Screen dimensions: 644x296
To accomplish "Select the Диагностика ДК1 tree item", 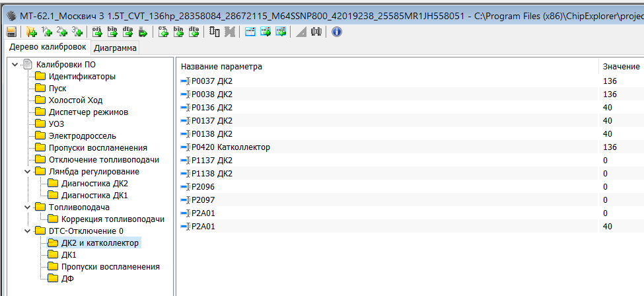I will click(x=94, y=196).
